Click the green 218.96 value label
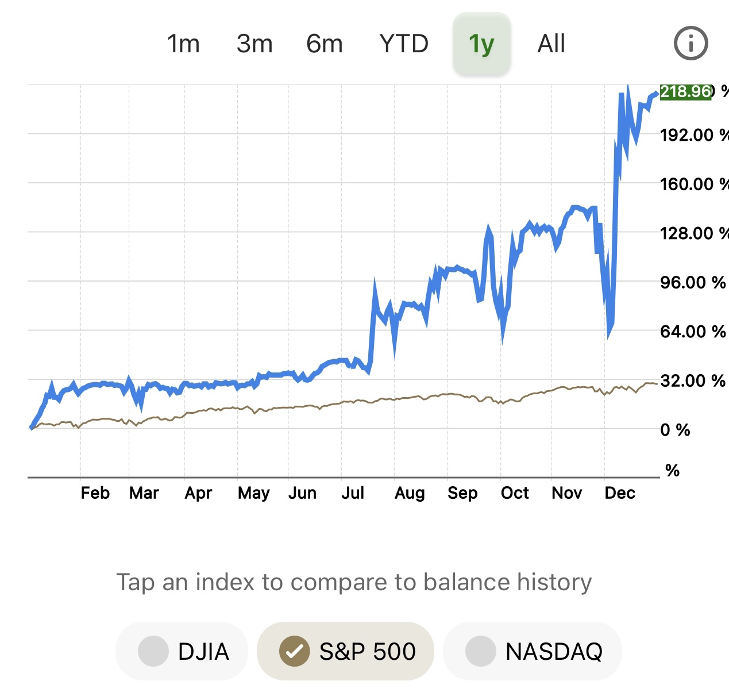The width and height of the screenshot is (729, 700). point(686,92)
